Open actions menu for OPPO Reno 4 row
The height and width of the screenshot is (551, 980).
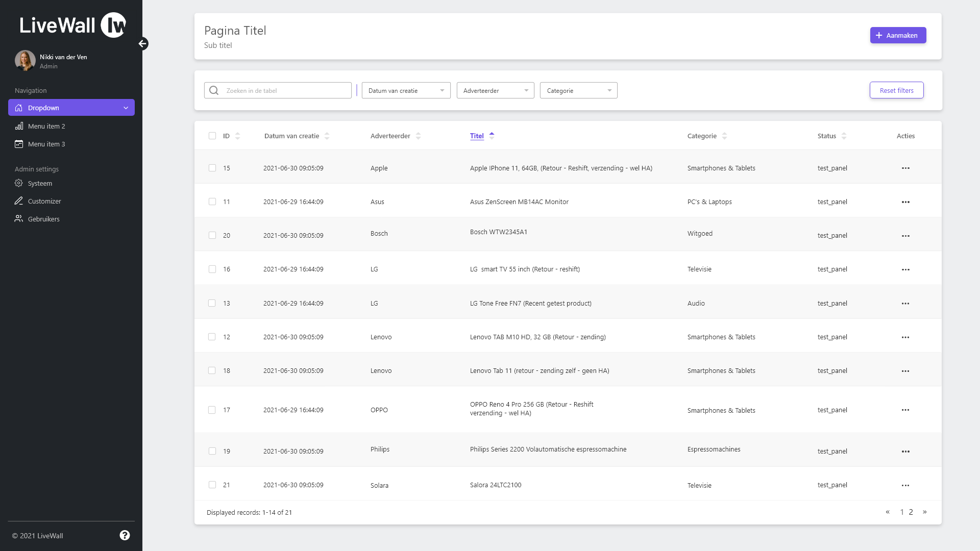(x=905, y=410)
